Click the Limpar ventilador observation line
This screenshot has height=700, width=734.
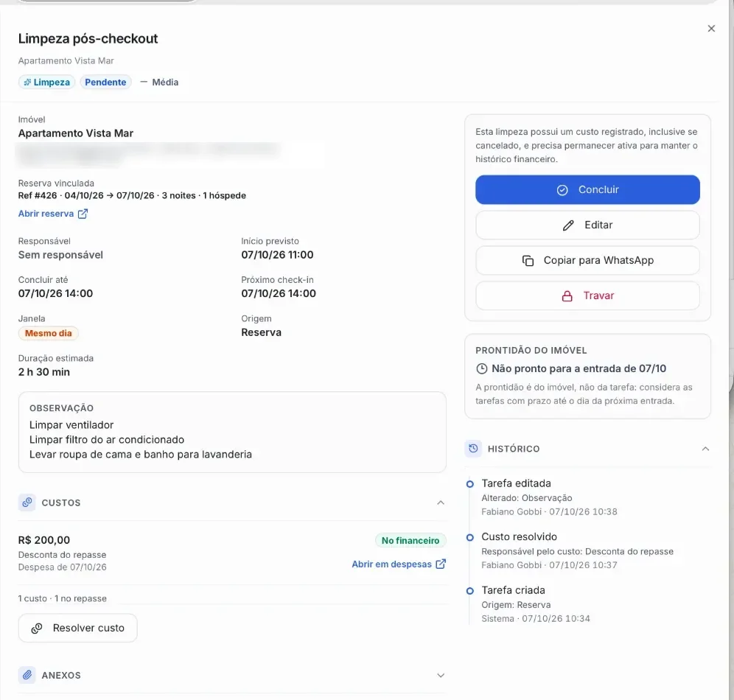[x=71, y=425]
